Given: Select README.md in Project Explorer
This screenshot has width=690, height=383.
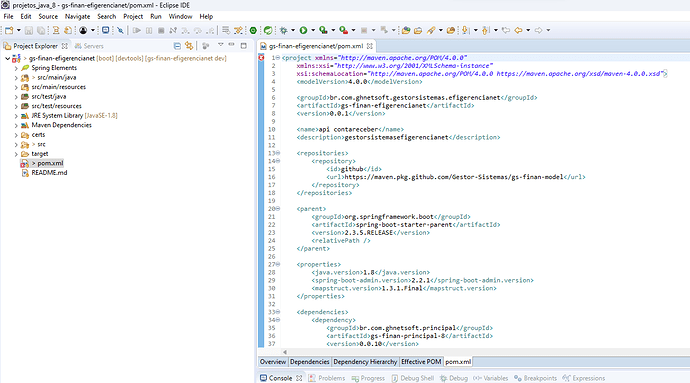Looking at the screenshot, I should coord(49,173).
